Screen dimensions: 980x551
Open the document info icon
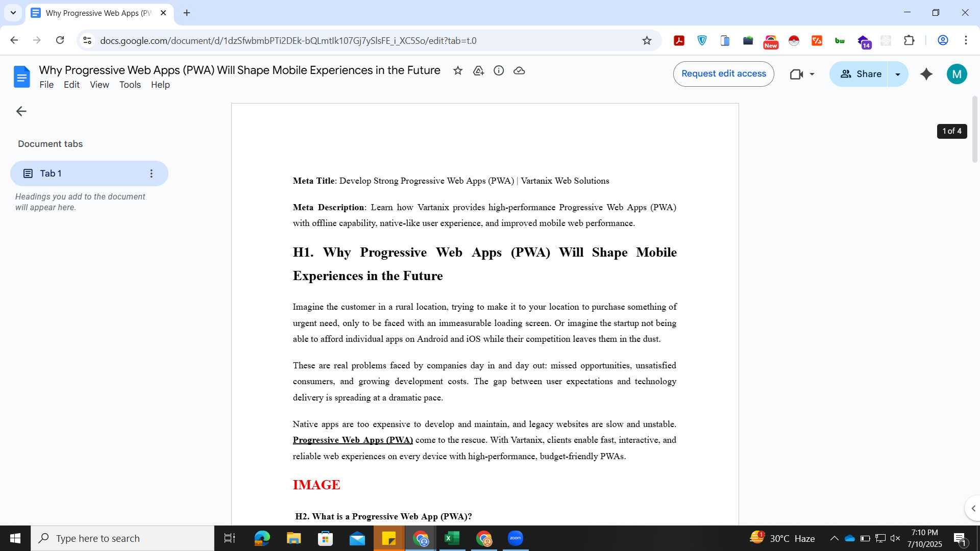499,71
